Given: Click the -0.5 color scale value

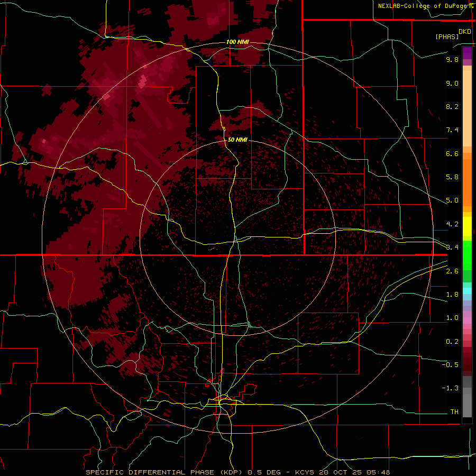Looking at the screenshot, I should tap(450, 365).
